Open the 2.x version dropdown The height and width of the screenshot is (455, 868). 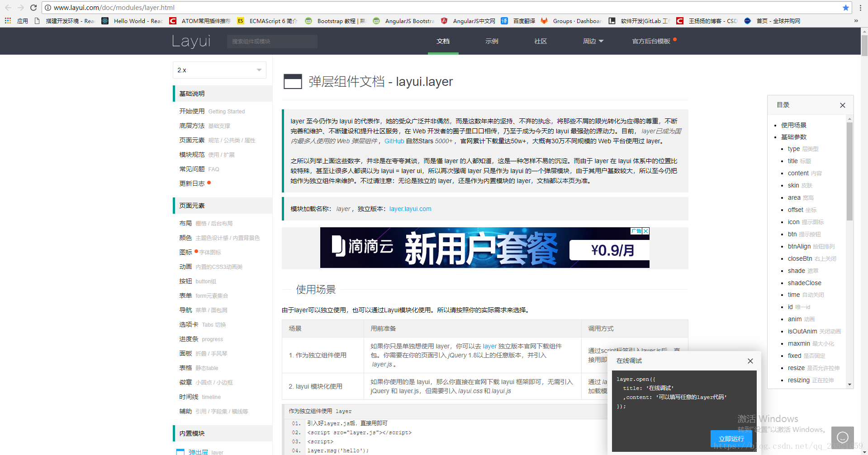coord(219,70)
